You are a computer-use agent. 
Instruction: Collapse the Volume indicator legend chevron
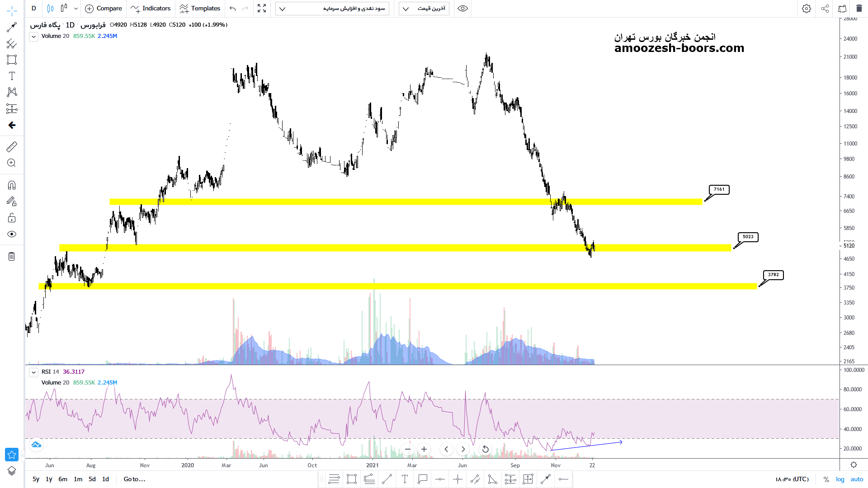point(33,37)
